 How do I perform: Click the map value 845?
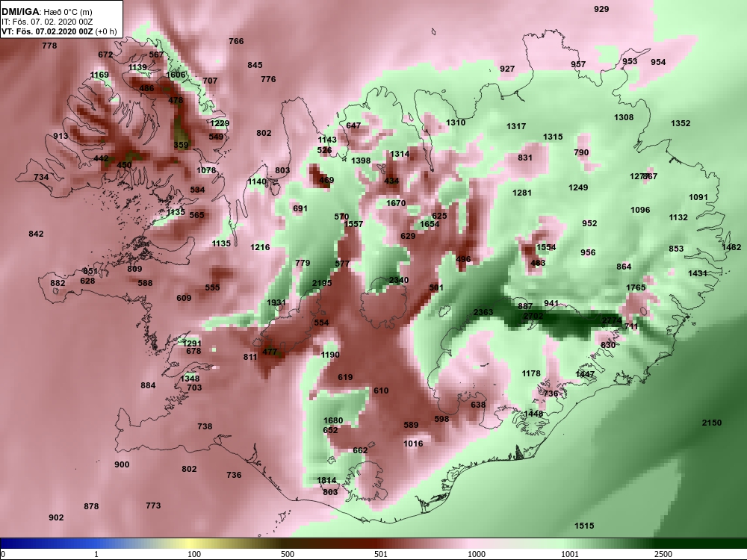click(x=255, y=65)
